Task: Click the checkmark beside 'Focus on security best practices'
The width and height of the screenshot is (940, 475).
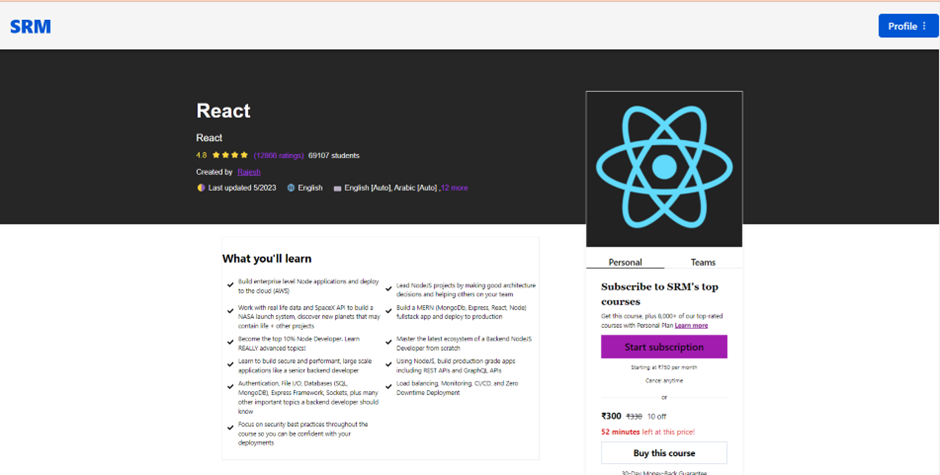Action: click(230, 428)
